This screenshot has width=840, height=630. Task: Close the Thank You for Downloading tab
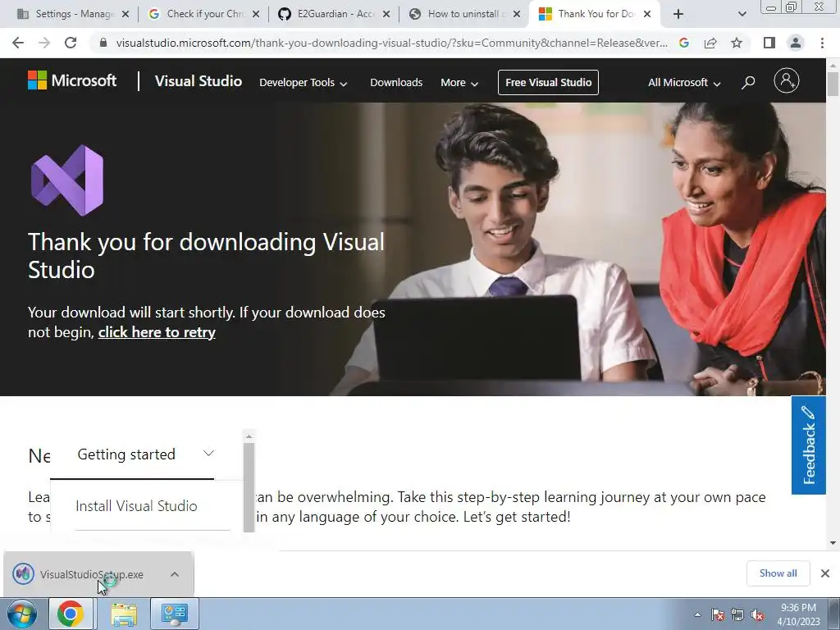pos(647,14)
